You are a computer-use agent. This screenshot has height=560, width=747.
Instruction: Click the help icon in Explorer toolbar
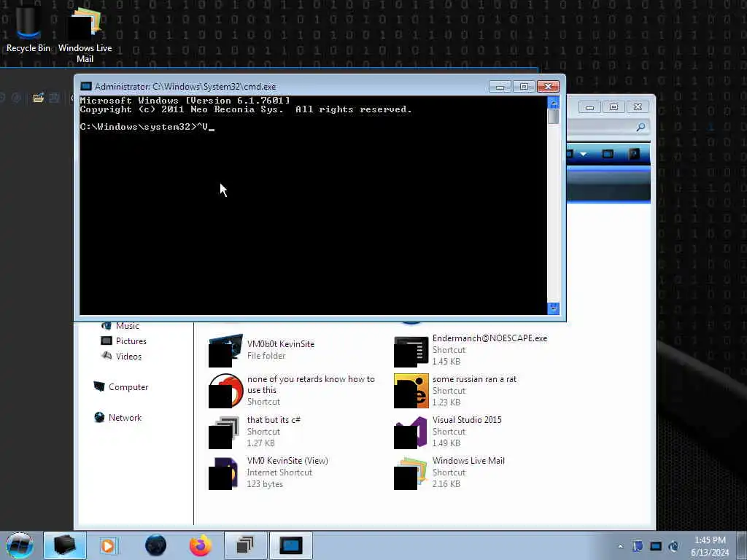[x=634, y=154]
